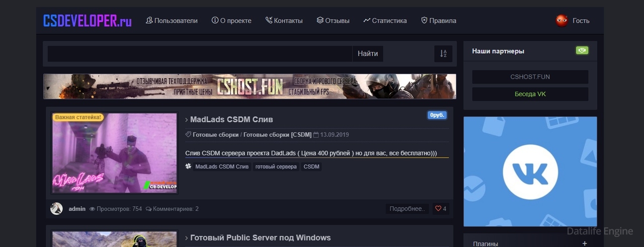The width and height of the screenshot is (644, 247).
Task: Open the CSHOST.FUN advertisement banner
Action: tap(250, 87)
